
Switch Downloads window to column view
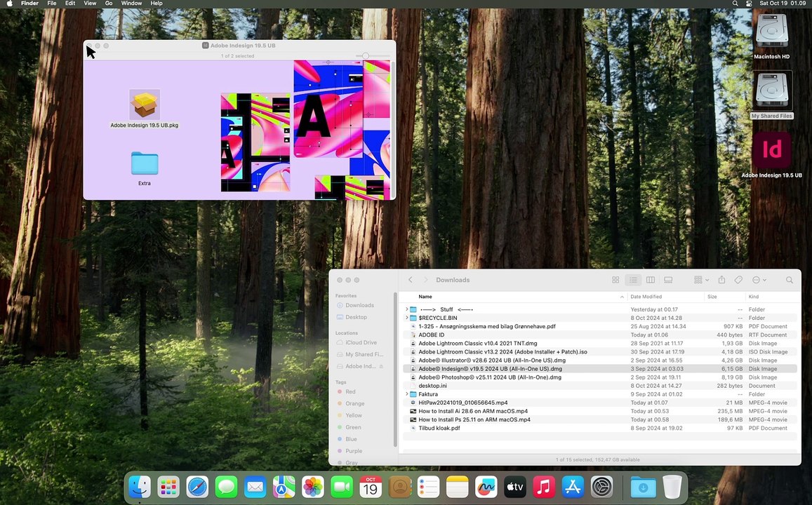(x=651, y=280)
